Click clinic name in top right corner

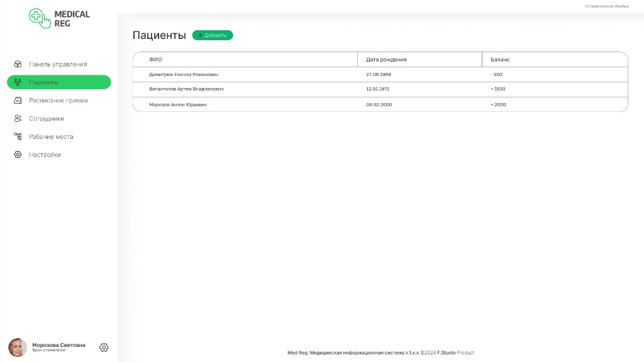tap(607, 6)
